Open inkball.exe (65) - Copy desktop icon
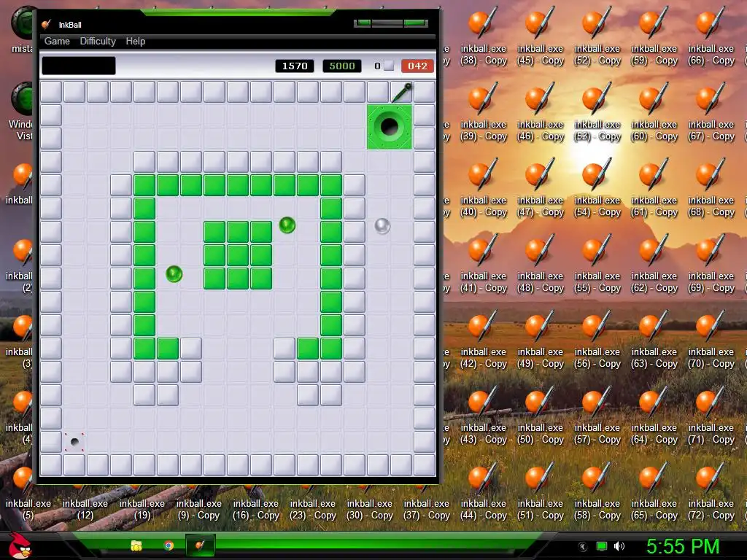Viewport: 747px width, 560px height. 654,491
